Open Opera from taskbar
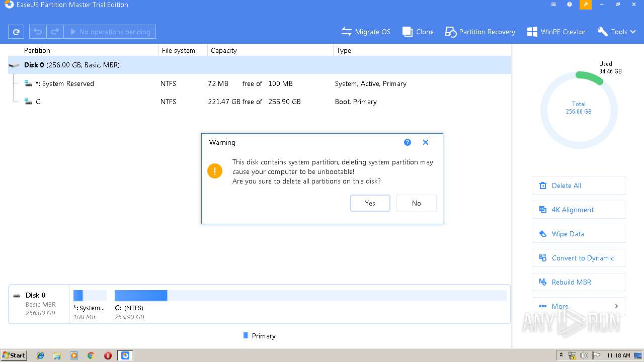The width and height of the screenshot is (644, 362). [108, 355]
